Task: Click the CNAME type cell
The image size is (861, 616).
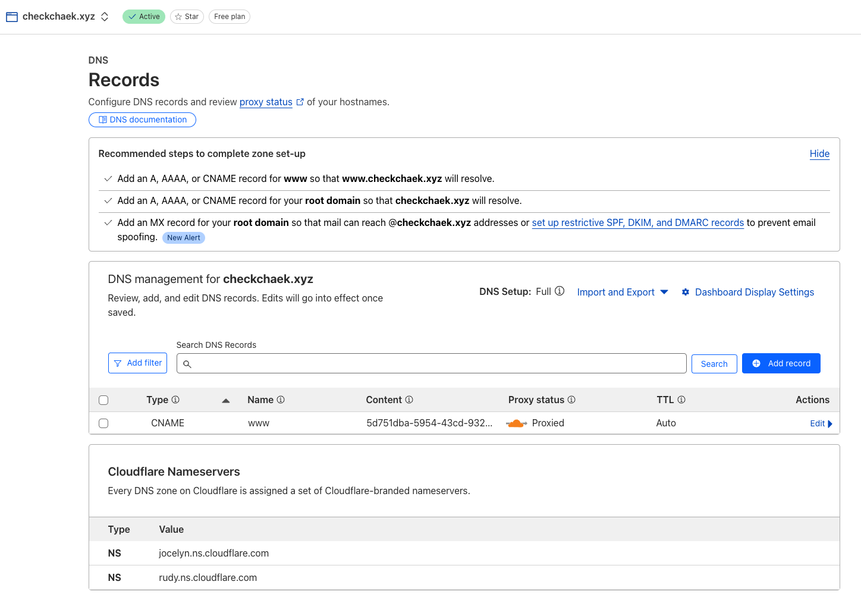Action: pos(168,423)
